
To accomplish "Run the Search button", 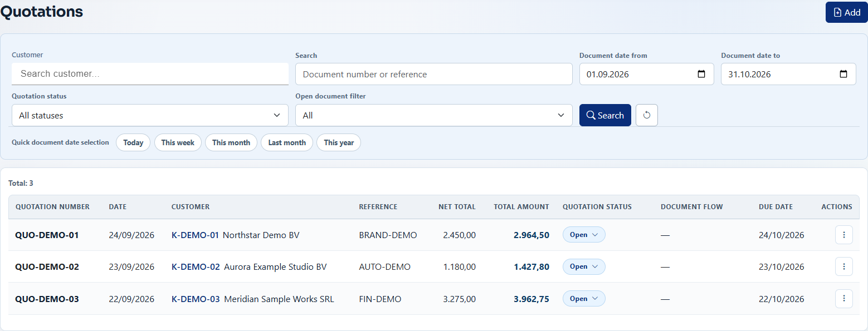I will [x=605, y=115].
